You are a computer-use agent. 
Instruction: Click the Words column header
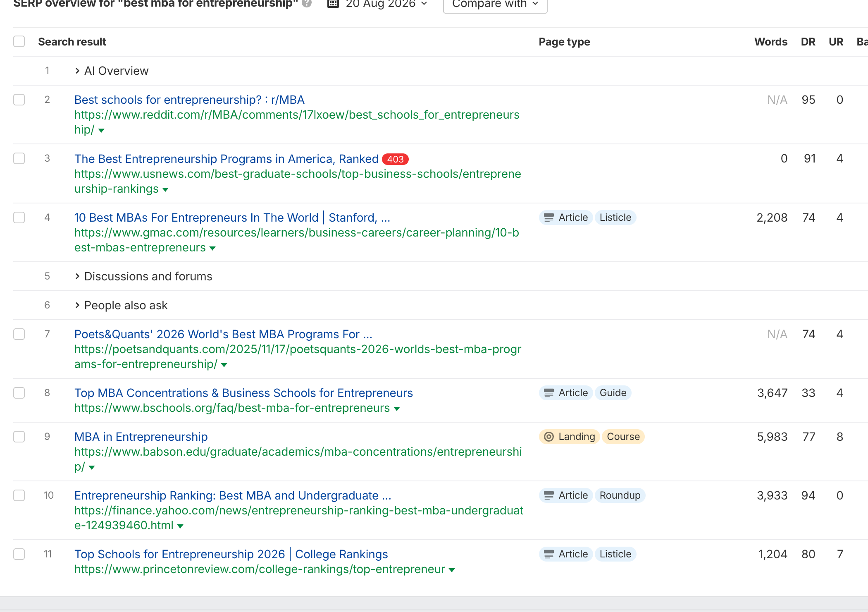771,42
